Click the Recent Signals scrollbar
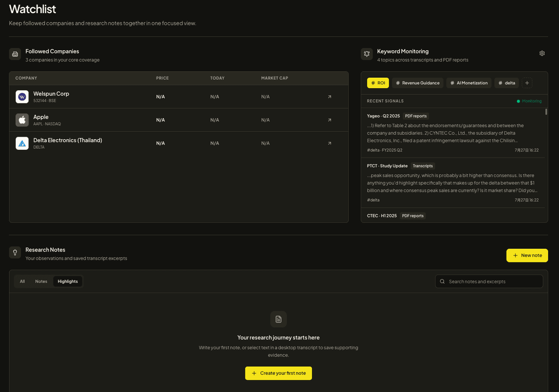This screenshot has height=392, width=559. [x=546, y=112]
